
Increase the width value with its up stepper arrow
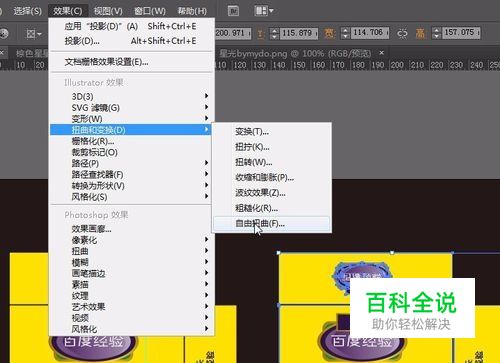[x=345, y=30]
